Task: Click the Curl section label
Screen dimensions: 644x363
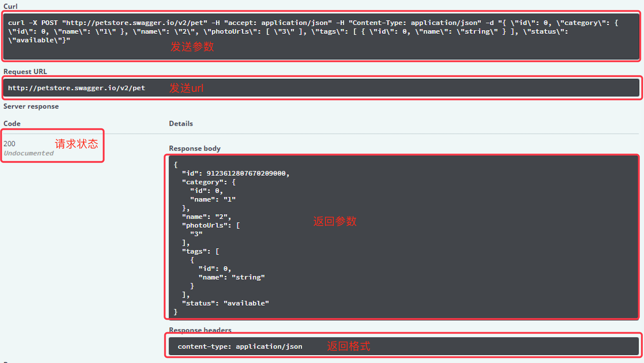Action: [x=10, y=6]
